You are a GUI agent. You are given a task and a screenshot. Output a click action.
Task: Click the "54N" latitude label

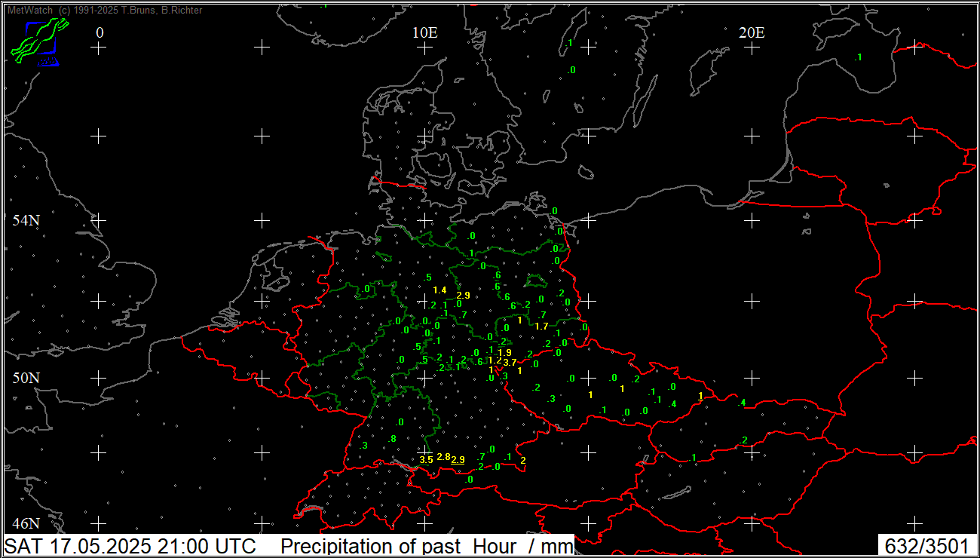pos(26,220)
